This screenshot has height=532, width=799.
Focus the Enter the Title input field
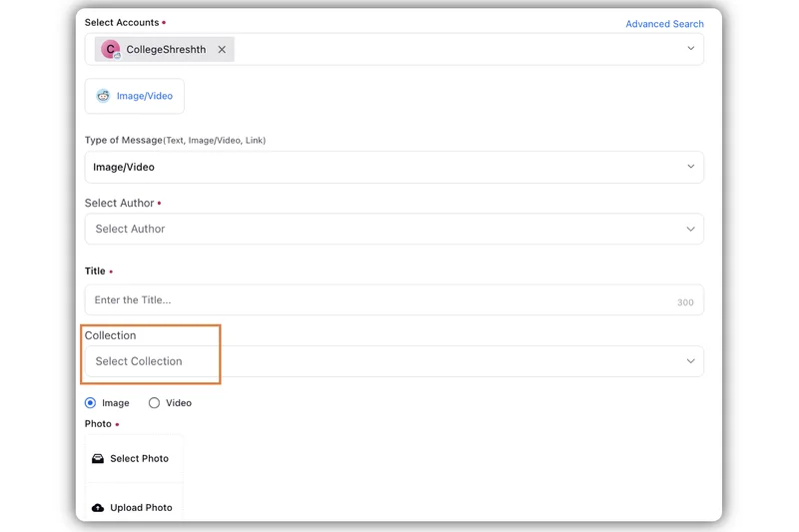click(x=380, y=300)
